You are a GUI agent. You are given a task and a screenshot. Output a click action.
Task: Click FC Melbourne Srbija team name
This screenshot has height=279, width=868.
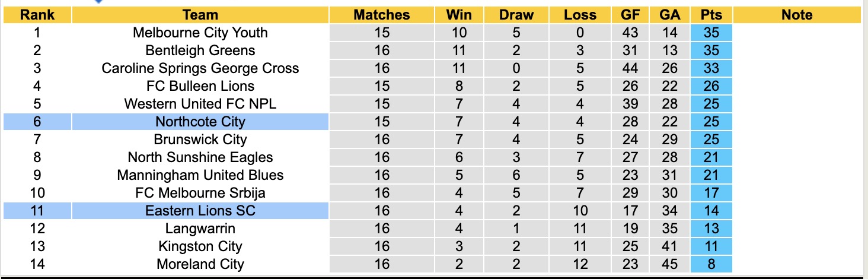pos(200,193)
